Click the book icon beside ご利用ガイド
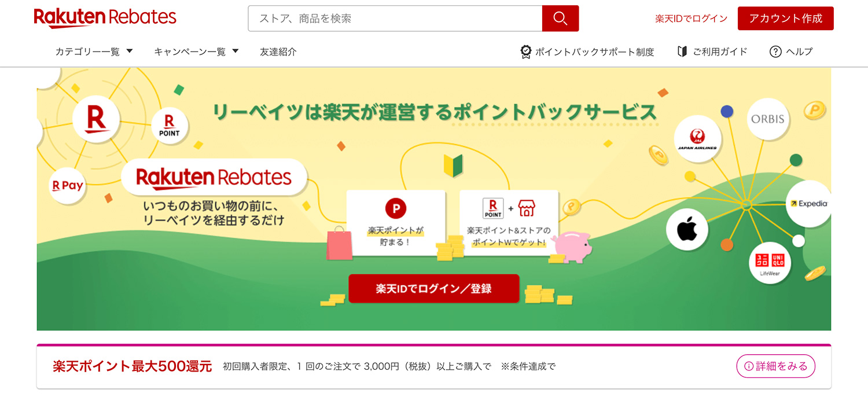868x397 pixels. pos(682,52)
